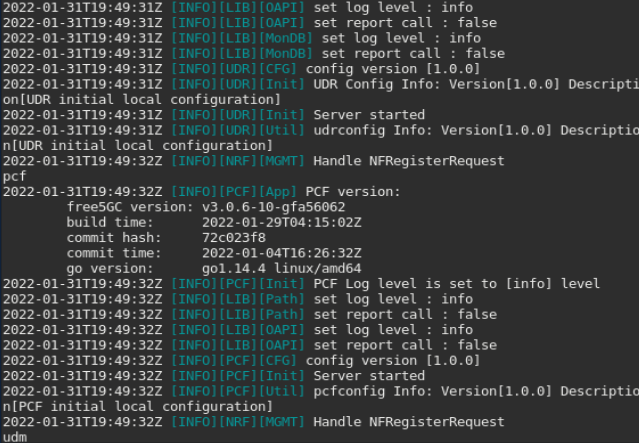Click the 'udm' text at bottom
The height and width of the screenshot is (443, 639).
[15, 437]
